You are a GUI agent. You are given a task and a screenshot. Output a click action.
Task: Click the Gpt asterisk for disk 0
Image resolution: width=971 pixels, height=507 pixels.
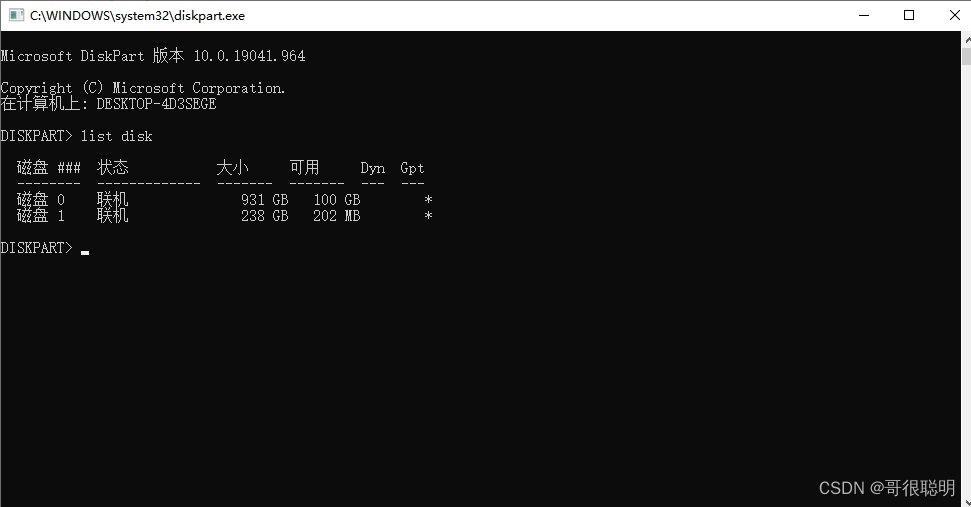point(428,200)
